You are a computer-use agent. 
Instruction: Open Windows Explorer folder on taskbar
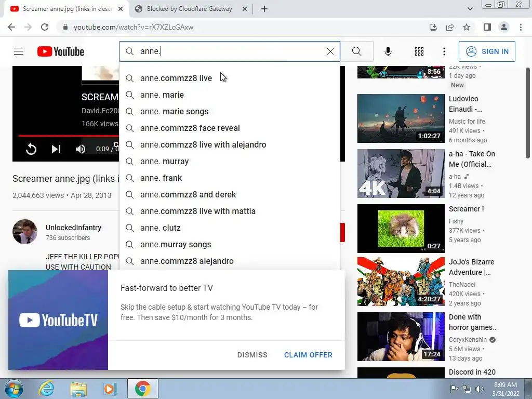pyautogui.click(x=78, y=389)
